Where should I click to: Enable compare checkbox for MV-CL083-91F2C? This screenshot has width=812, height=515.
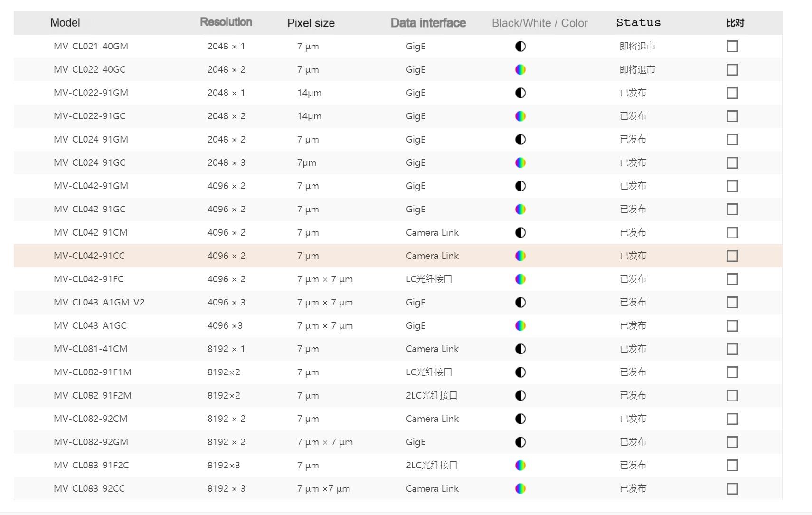pos(732,466)
